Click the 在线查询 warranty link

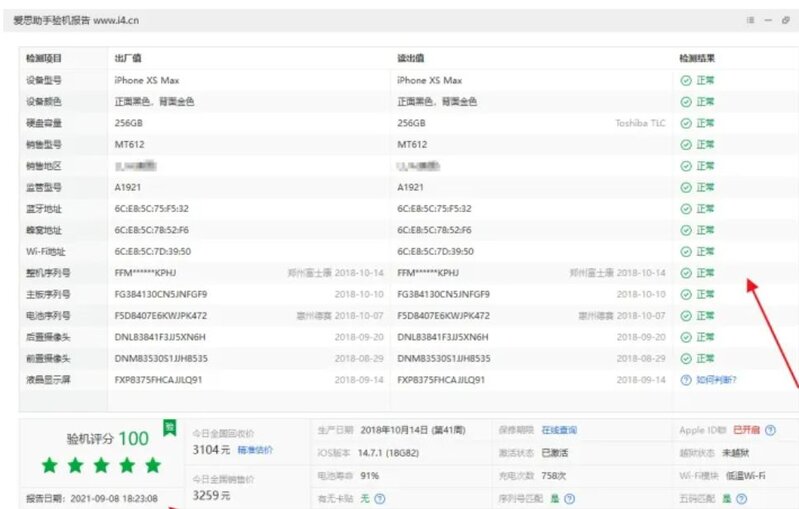point(559,429)
